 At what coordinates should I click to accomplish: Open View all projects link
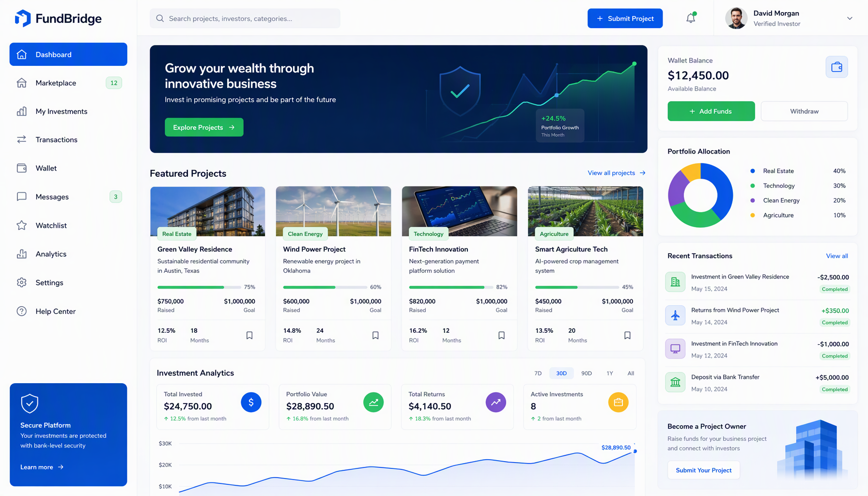616,173
